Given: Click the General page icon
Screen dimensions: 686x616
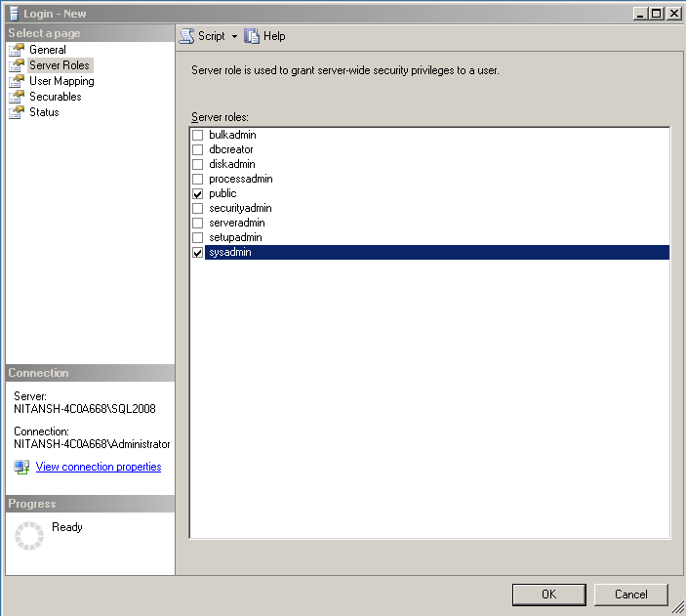Looking at the screenshot, I should (17, 50).
